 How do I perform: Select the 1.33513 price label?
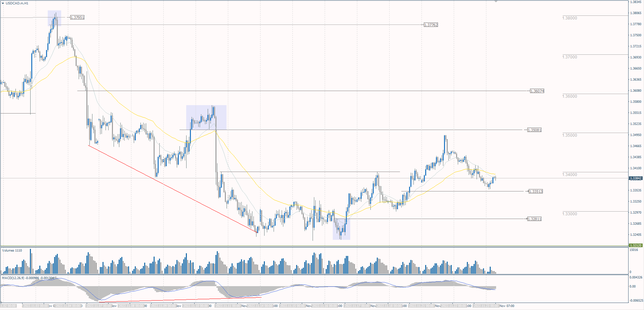click(x=536, y=191)
